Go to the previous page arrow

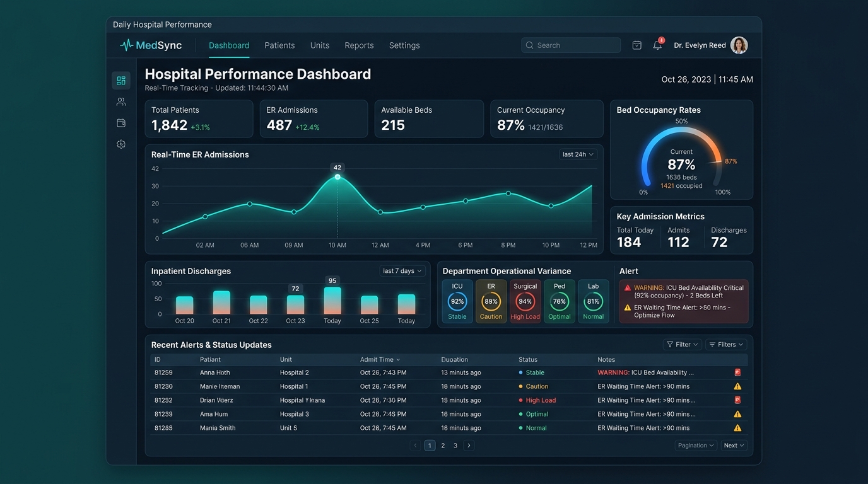point(416,446)
